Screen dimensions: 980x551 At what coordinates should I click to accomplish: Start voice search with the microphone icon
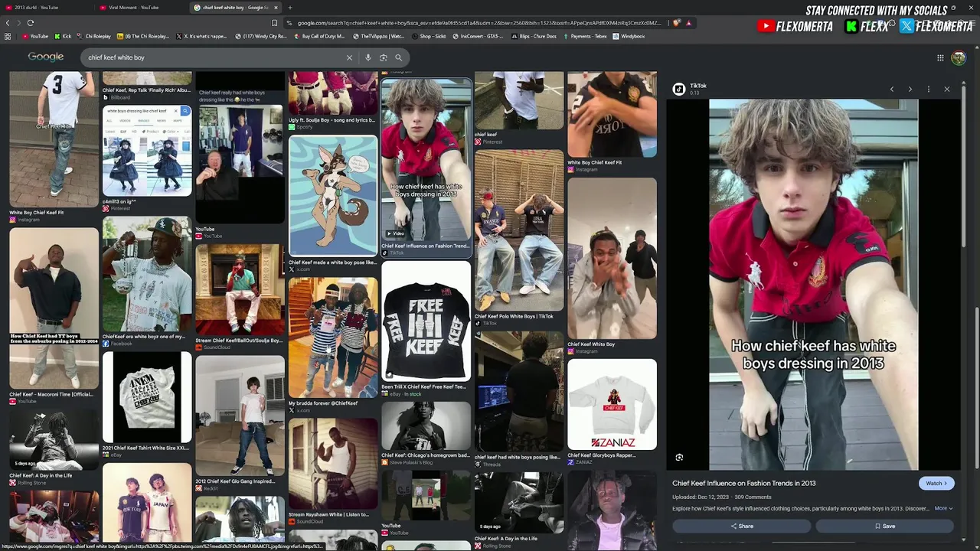click(x=368, y=57)
